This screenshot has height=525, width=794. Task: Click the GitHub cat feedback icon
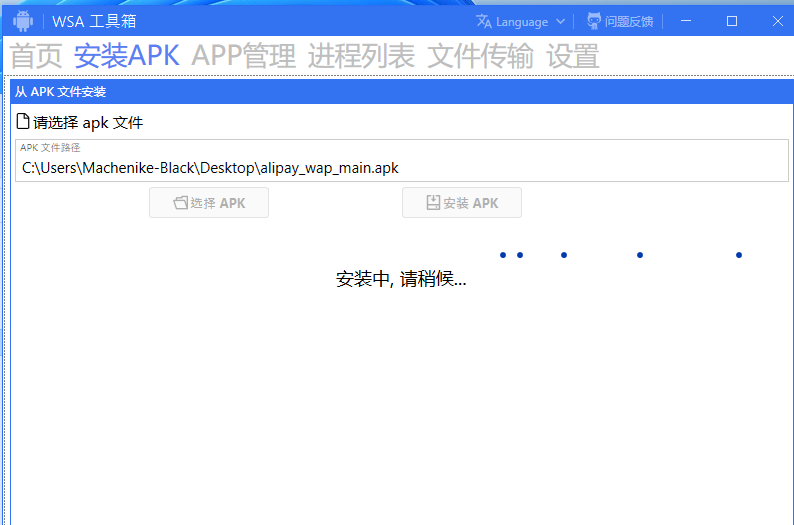[x=593, y=21]
